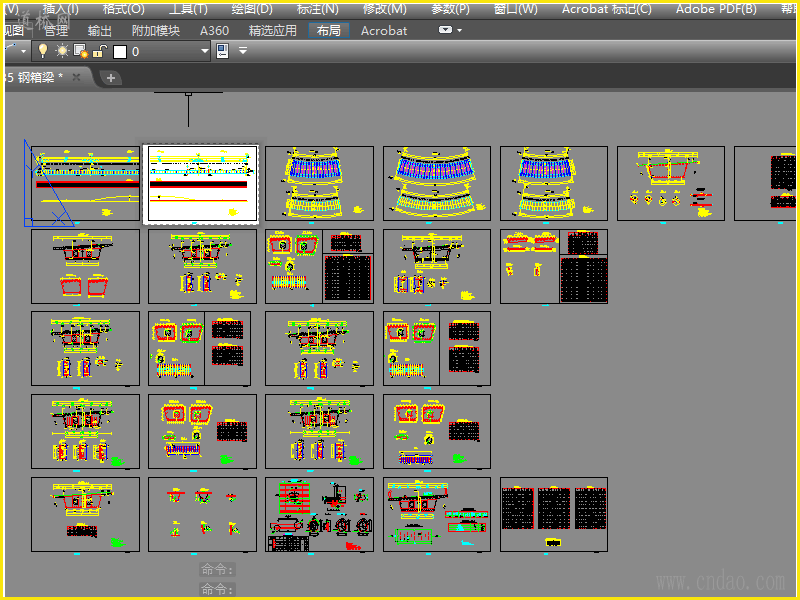Click the layer state manager icon
The width and height of the screenshot is (800, 600).
click(x=222, y=51)
